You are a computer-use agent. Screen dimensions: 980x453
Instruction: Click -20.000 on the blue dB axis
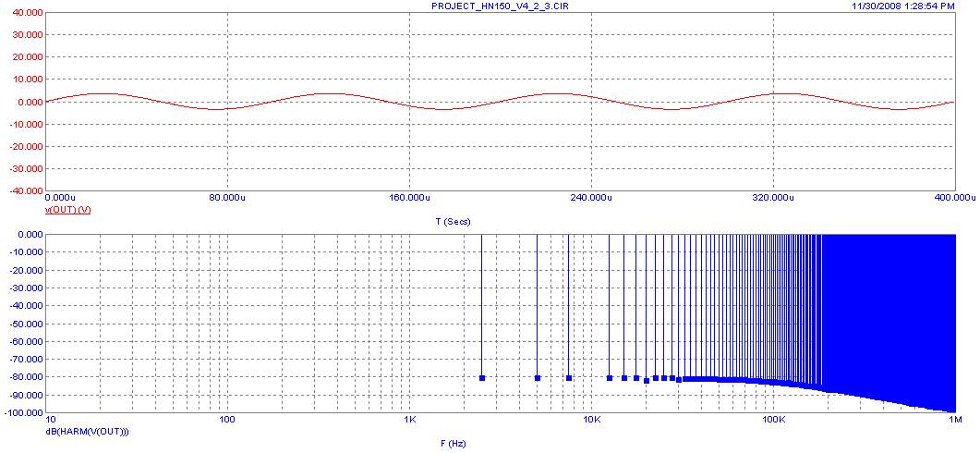point(26,270)
